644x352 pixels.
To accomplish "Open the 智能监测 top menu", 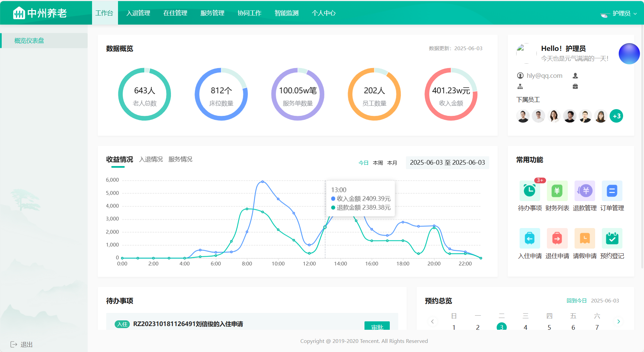I will click(286, 13).
